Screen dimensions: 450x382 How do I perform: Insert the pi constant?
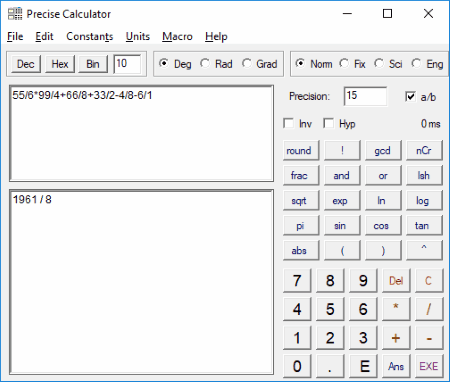point(301,226)
